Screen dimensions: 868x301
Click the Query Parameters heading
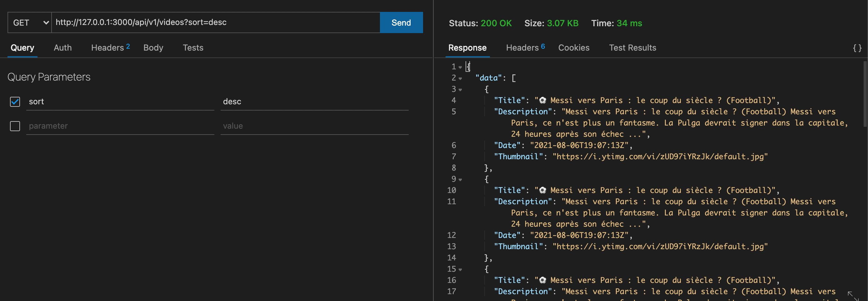pos(49,77)
